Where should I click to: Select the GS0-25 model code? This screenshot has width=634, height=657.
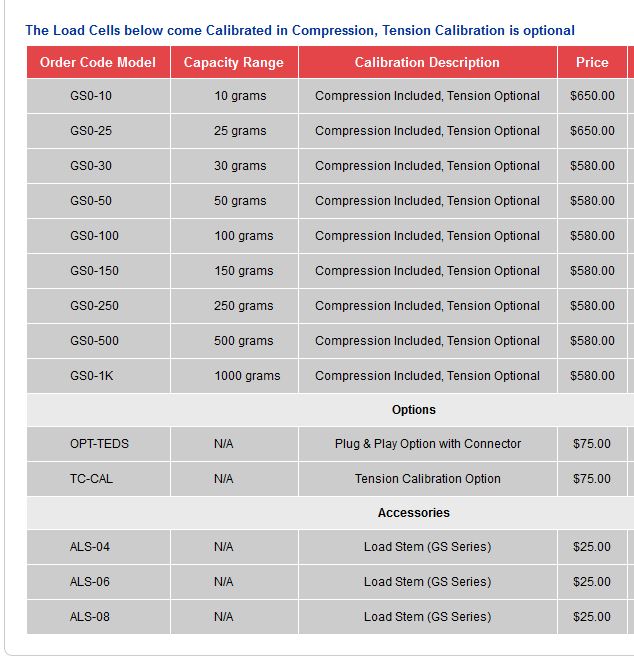coord(91,131)
